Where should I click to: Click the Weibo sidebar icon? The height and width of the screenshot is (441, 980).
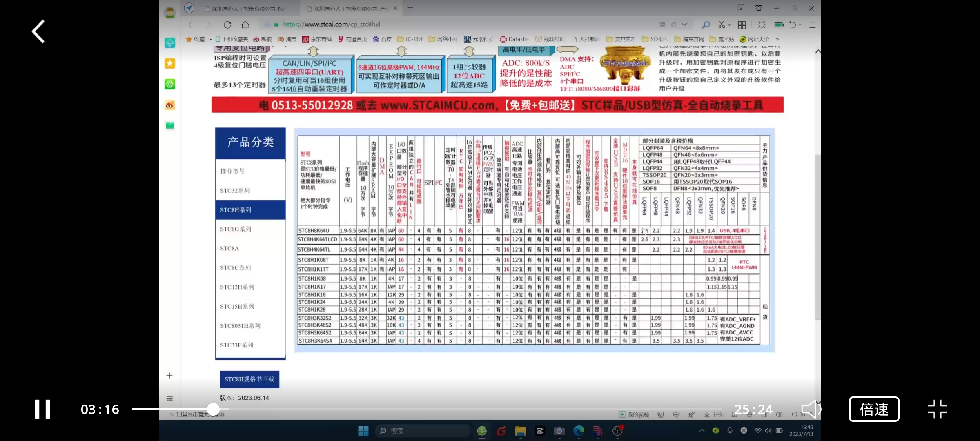[170, 105]
